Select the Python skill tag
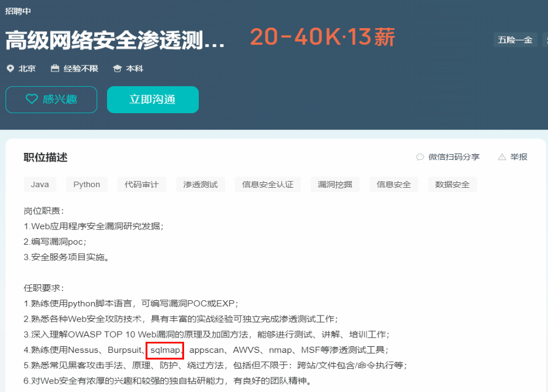This screenshot has height=392, width=548. click(x=87, y=185)
